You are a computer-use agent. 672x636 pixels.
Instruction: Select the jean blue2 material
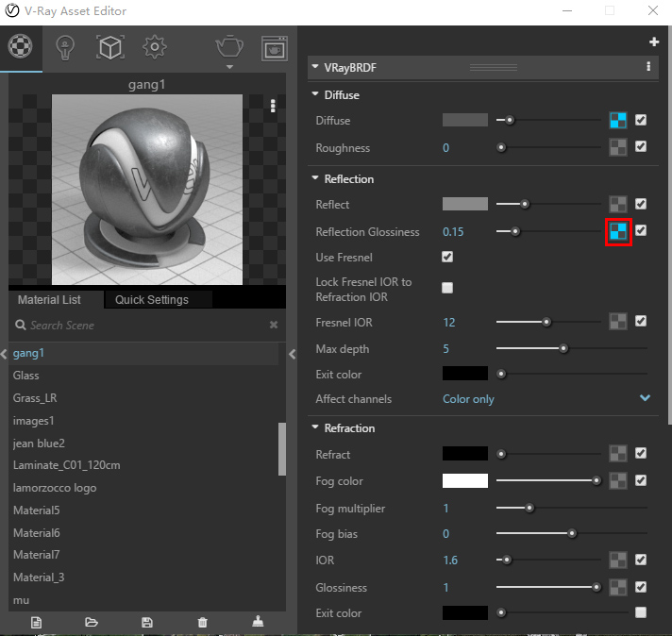pos(143,444)
